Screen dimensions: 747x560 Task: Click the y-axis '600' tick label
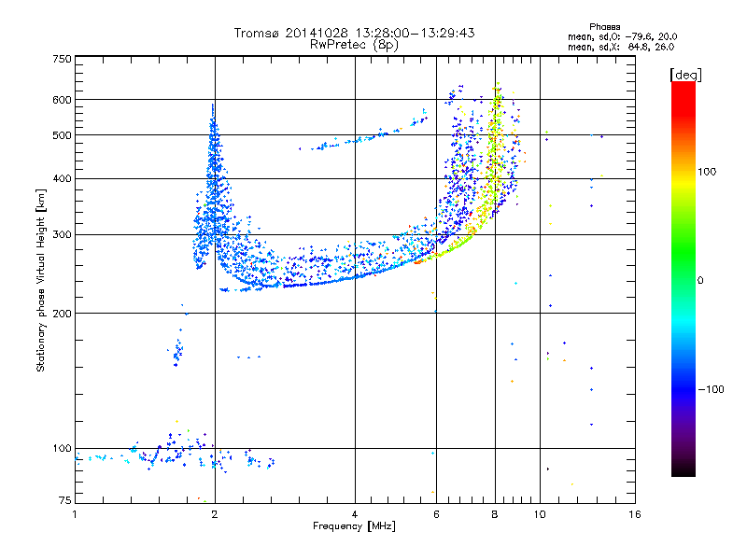pos(62,100)
